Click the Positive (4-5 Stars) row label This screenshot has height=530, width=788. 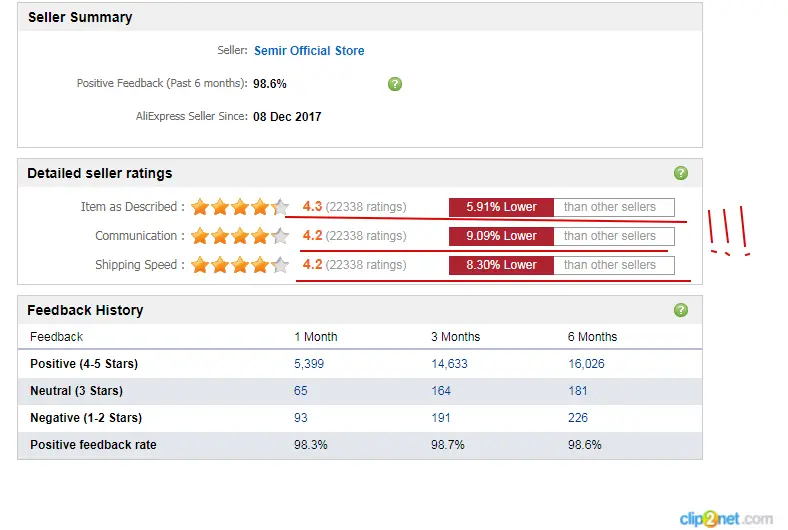84,364
